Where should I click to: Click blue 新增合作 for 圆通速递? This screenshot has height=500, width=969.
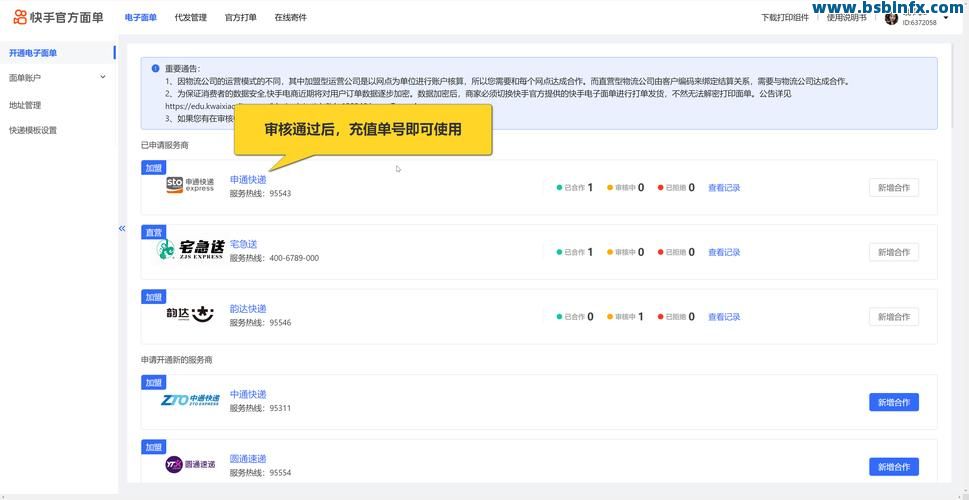click(894, 467)
